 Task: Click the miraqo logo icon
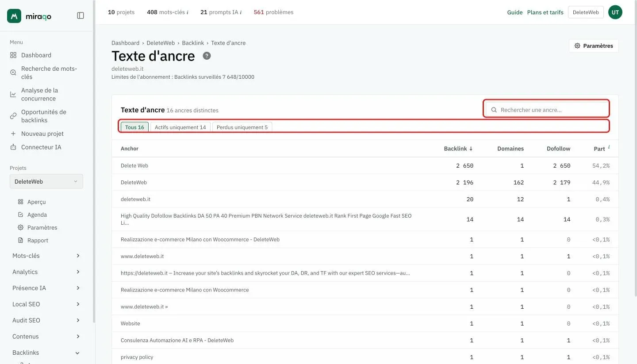(14, 16)
